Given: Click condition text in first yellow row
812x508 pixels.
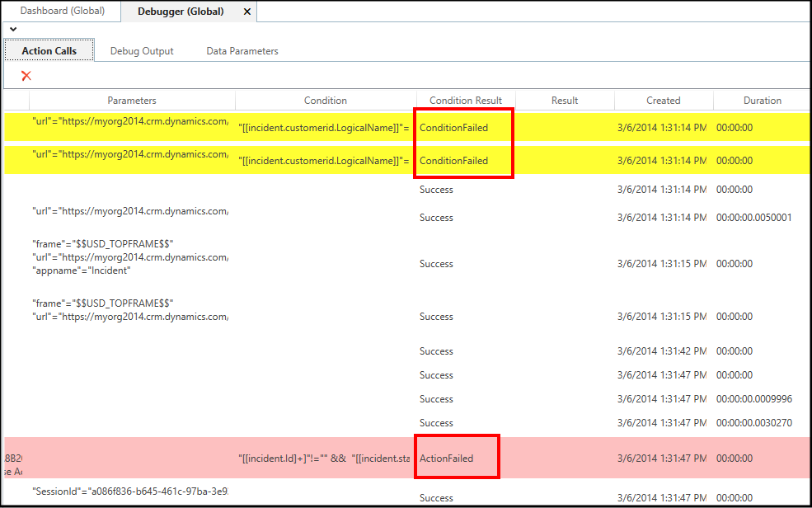Looking at the screenshot, I should [x=324, y=128].
